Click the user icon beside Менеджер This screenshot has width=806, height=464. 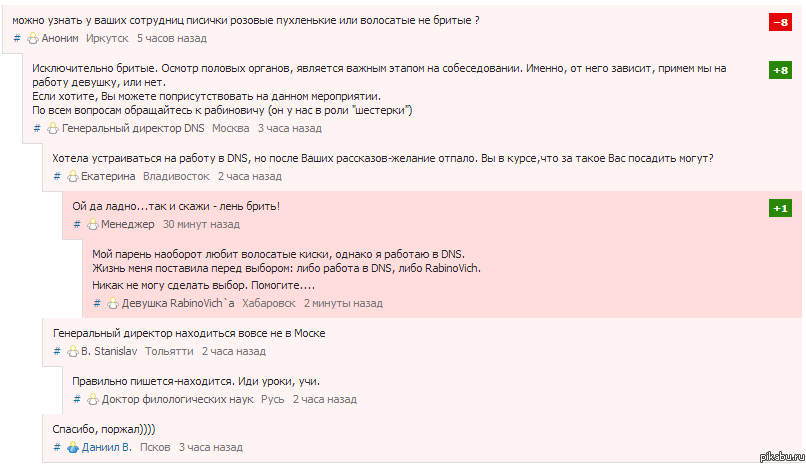(93, 225)
